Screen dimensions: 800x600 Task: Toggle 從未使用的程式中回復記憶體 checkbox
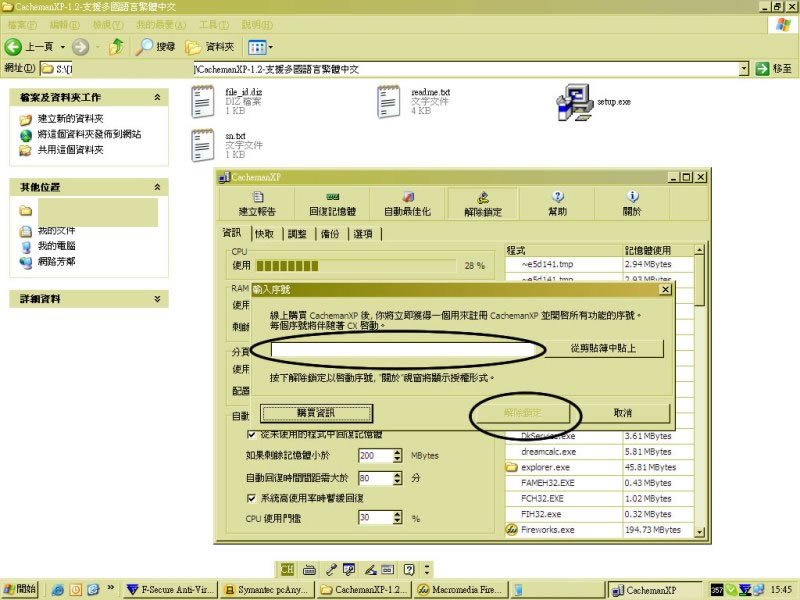click(x=251, y=434)
